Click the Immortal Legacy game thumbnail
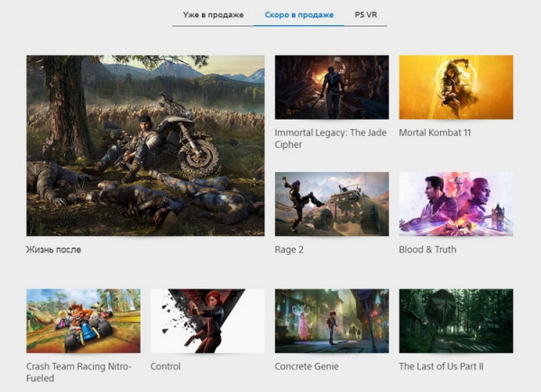The height and width of the screenshot is (392, 541). (331, 87)
